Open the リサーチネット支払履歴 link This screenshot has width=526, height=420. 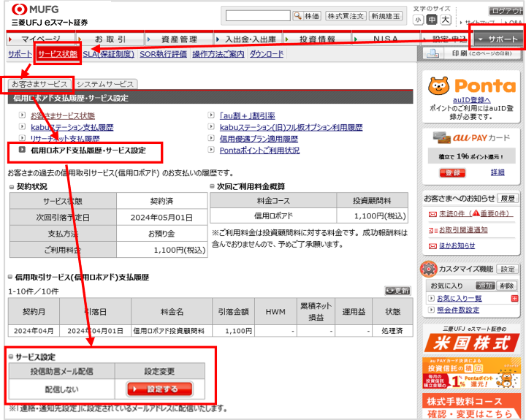65,139
